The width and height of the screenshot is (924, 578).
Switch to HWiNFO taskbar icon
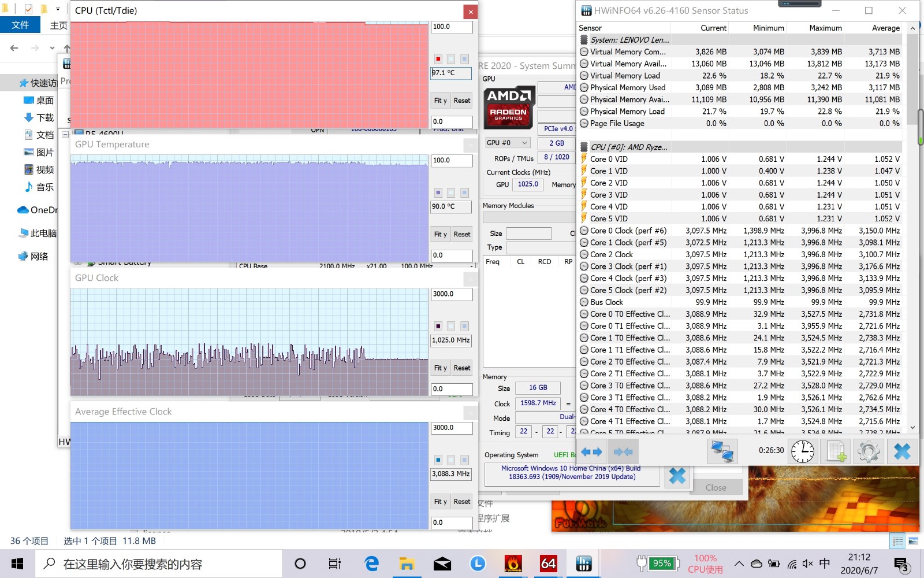coord(584,564)
